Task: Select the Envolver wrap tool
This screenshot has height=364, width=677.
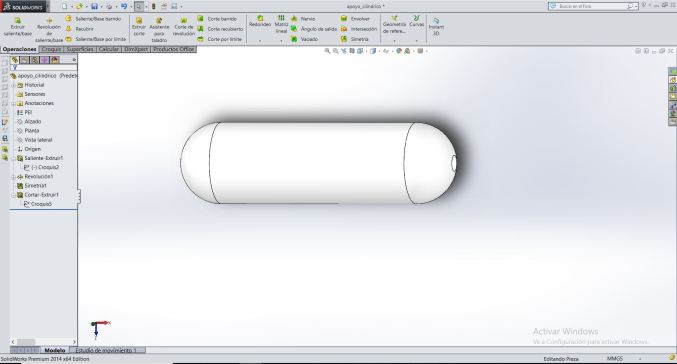Action: pyautogui.click(x=355, y=19)
